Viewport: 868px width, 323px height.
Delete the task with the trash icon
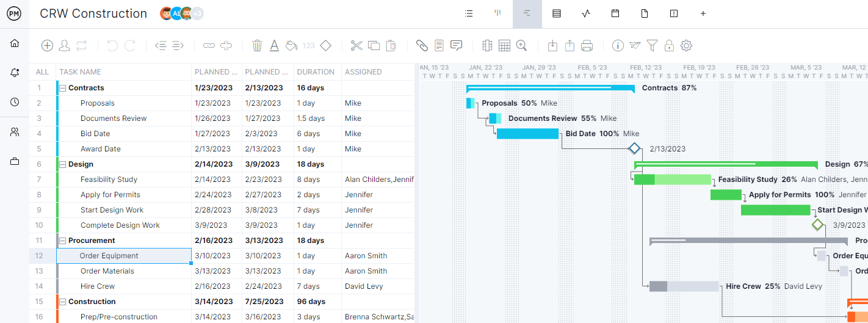pyautogui.click(x=257, y=46)
